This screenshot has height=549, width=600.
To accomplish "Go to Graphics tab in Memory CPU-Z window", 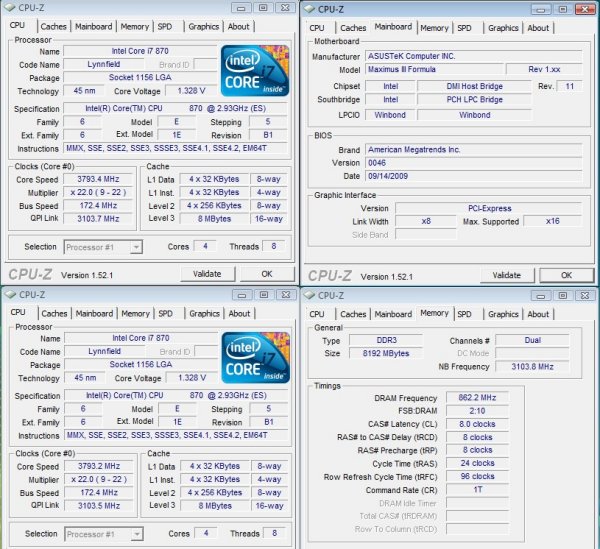I will point(503,314).
